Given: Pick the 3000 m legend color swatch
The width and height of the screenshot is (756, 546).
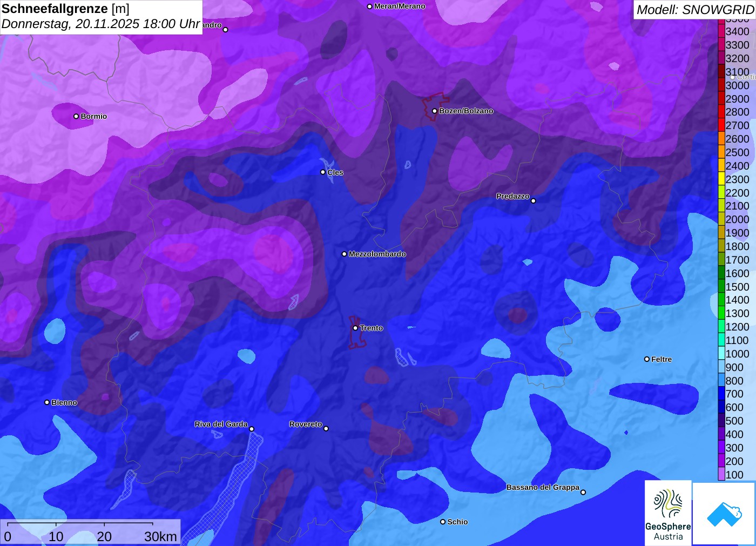Looking at the screenshot, I should [721, 85].
